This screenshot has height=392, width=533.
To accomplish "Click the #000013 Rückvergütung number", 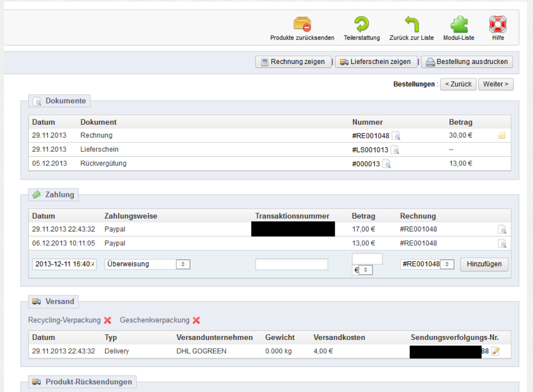I will [x=366, y=164].
